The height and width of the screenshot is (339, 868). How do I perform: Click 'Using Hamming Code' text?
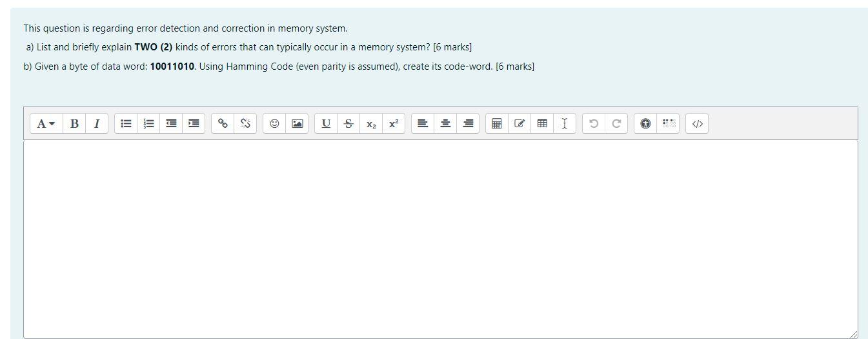246,67
